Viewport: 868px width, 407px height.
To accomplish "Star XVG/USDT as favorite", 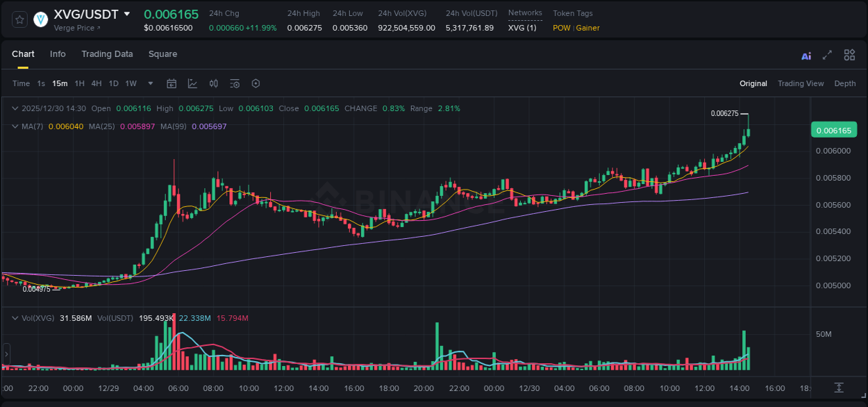I will [x=19, y=19].
